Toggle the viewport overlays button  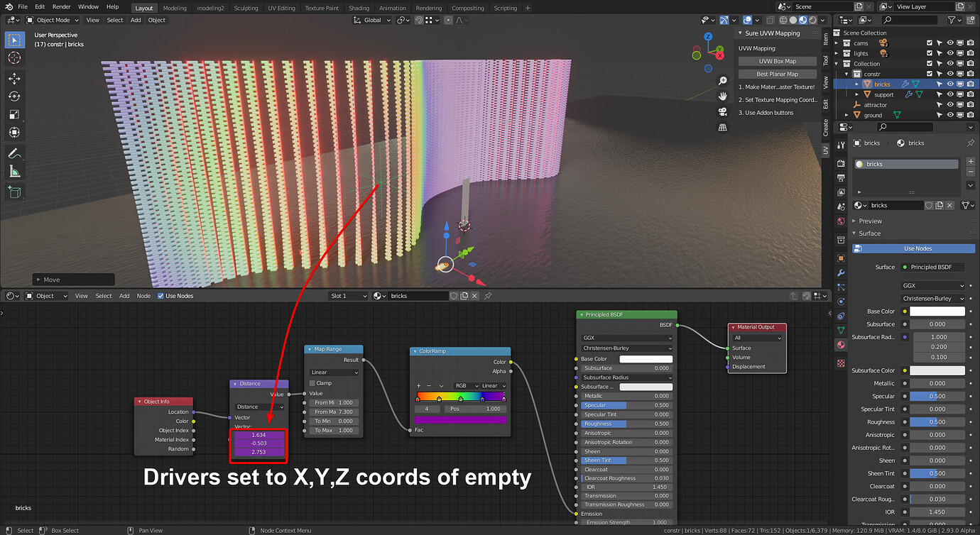point(748,20)
